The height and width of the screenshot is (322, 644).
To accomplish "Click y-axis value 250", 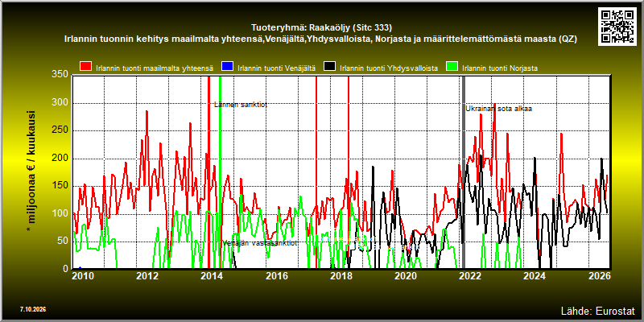I will tap(60, 130).
